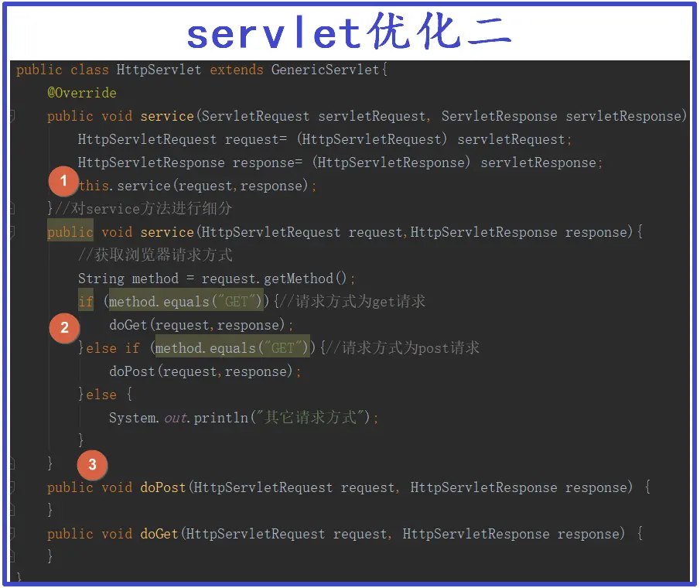Click the comment '//获取浏览器请求方式'
This screenshot has width=700, height=588.
[155, 255]
